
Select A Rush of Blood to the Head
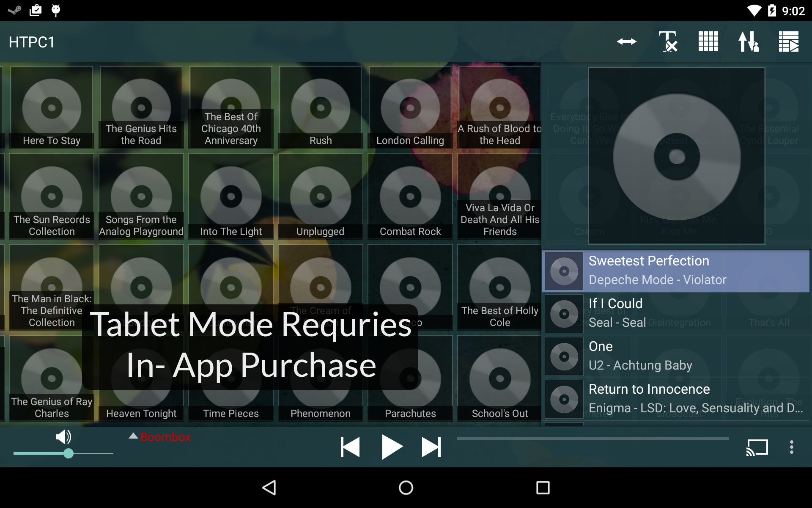pos(500,108)
